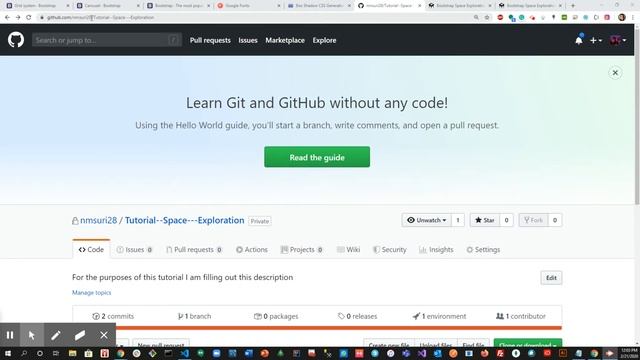Screen dimensions: 640x360
Task: Click the browser address bar URL
Action: 100,18
